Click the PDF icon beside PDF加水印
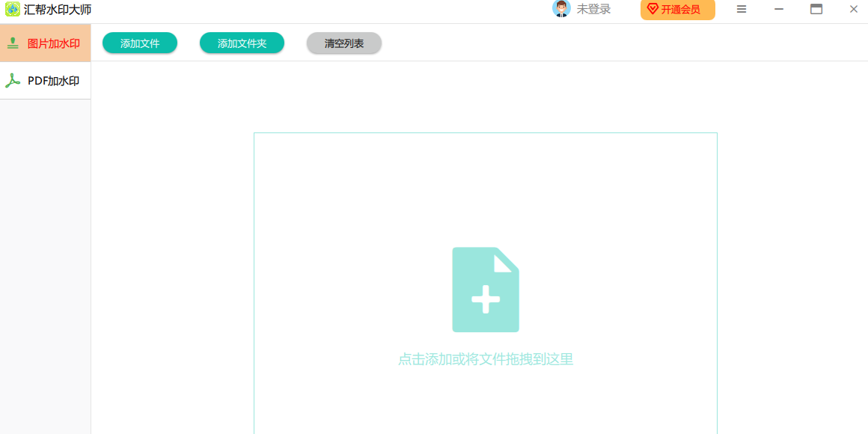Image resolution: width=868 pixels, height=434 pixels. point(13,80)
